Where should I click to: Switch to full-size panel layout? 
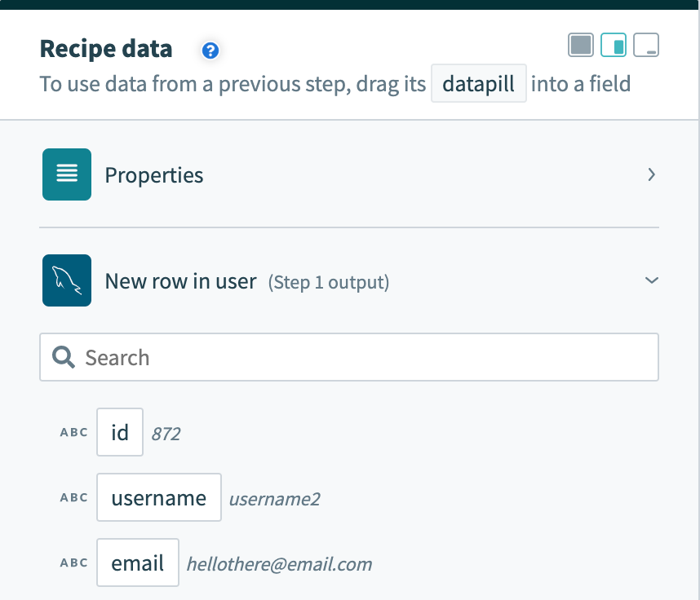pyautogui.click(x=581, y=46)
